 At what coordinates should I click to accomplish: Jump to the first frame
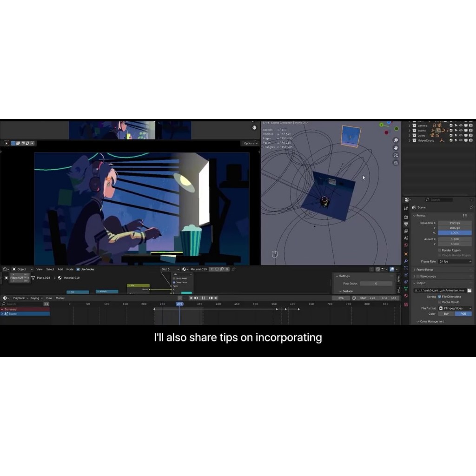(191, 298)
